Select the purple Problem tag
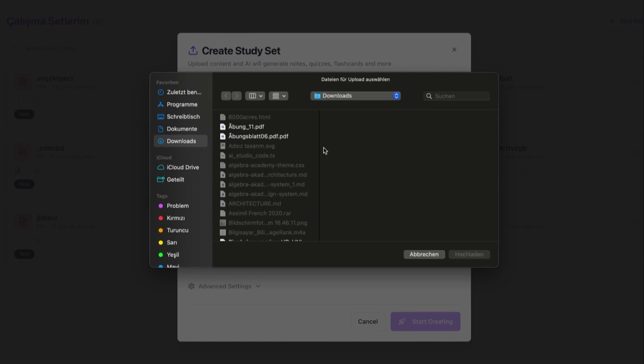 coord(177,206)
